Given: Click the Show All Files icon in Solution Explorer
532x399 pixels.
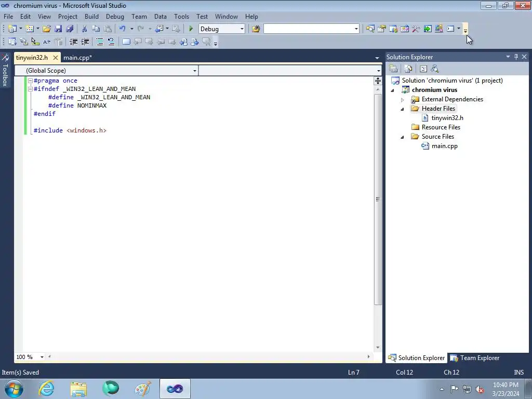Looking at the screenshot, I should tap(408, 69).
